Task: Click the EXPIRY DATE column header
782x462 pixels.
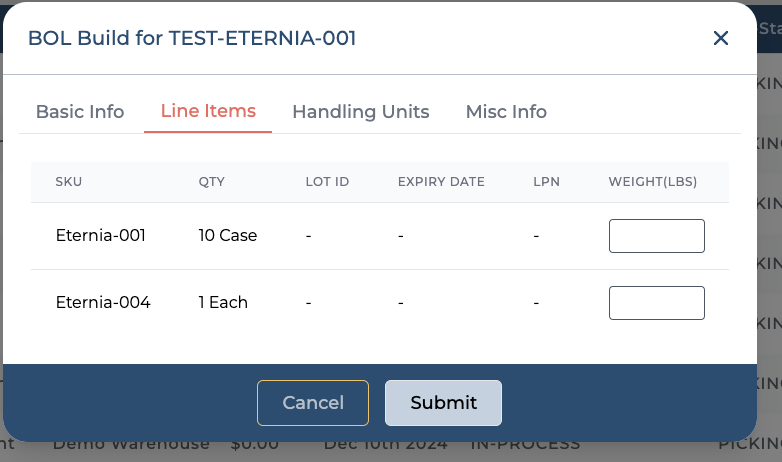Action: click(441, 182)
